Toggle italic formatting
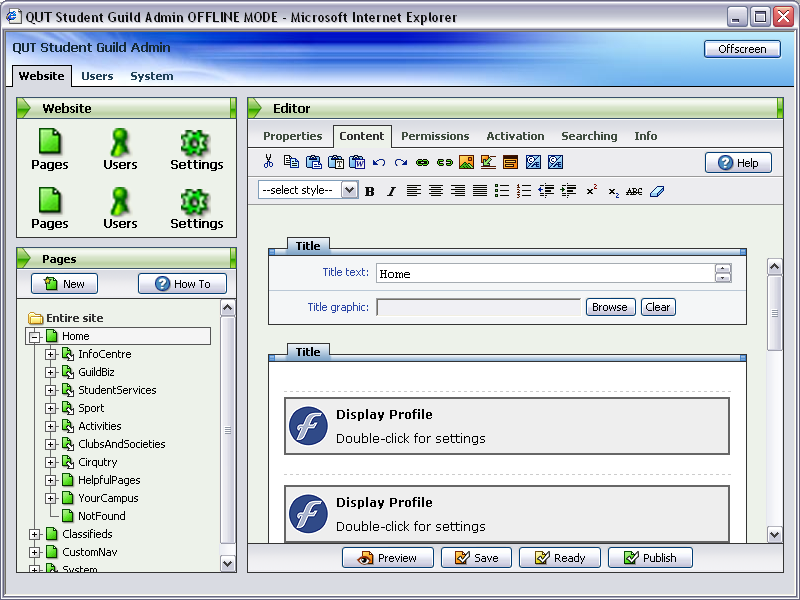The image size is (800, 600). tap(391, 191)
